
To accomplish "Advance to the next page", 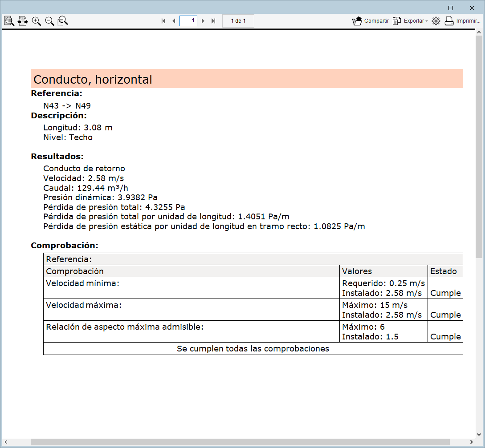I will (x=203, y=21).
